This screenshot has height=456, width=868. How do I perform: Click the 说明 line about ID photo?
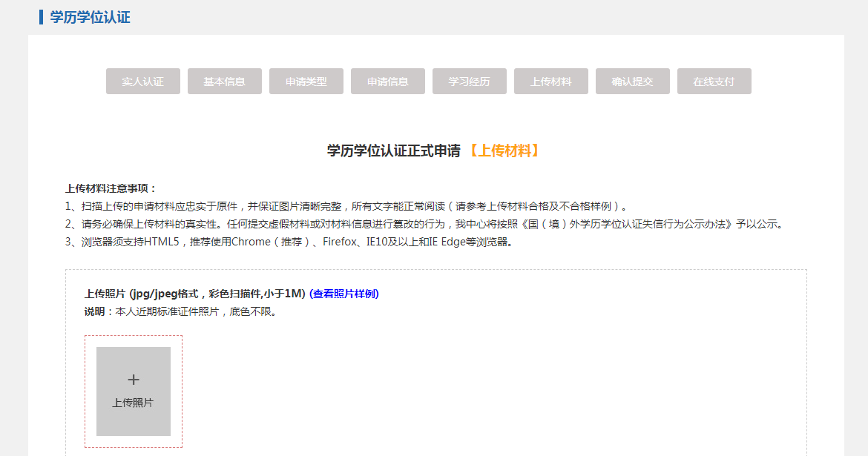click(181, 311)
